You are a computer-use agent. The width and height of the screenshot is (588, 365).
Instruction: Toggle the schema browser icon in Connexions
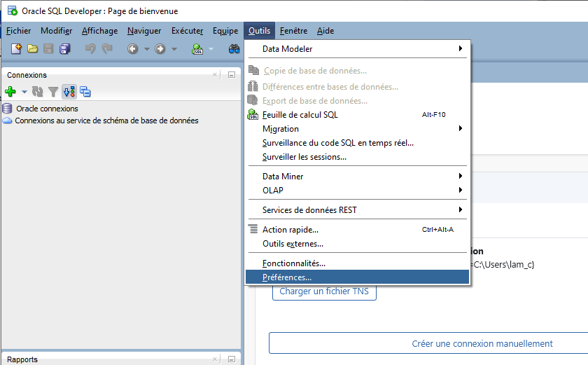[69, 92]
